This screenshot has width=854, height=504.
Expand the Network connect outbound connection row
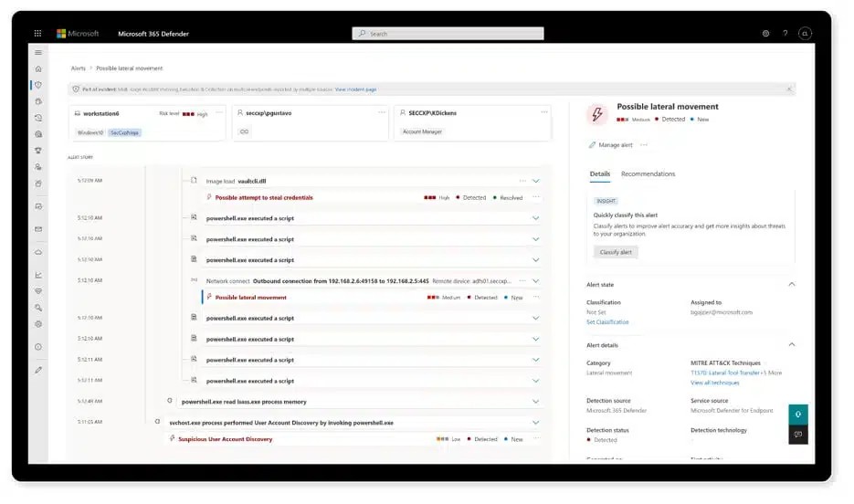pos(536,281)
